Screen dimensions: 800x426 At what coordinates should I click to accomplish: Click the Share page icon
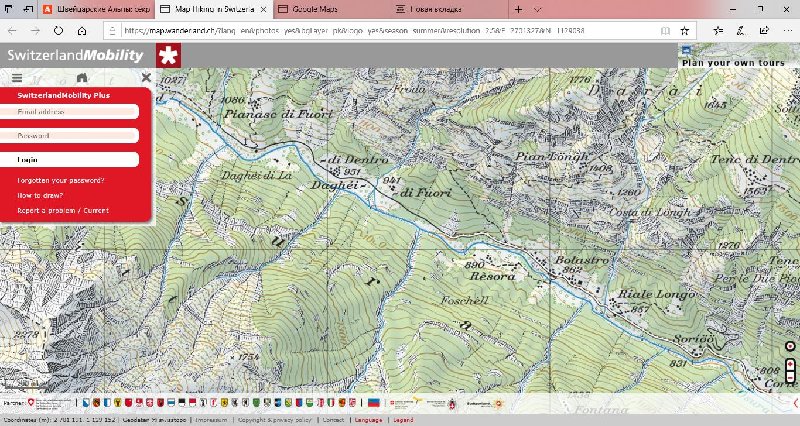pos(764,31)
